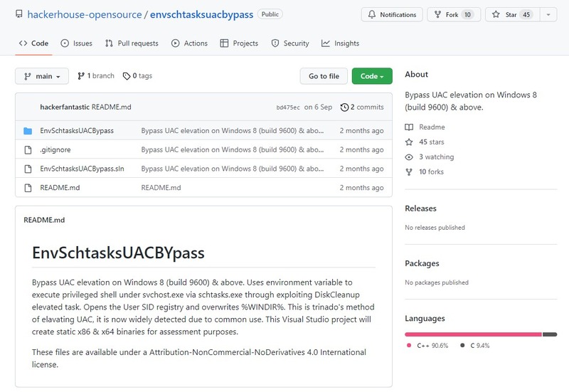Click the .gitignore file icon
The height and width of the screenshot is (392, 569).
tap(28, 150)
